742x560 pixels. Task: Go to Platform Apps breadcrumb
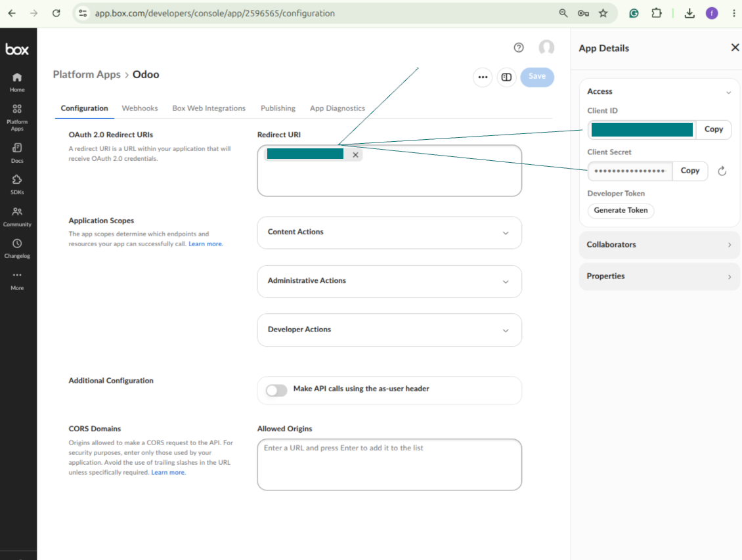click(x=87, y=75)
